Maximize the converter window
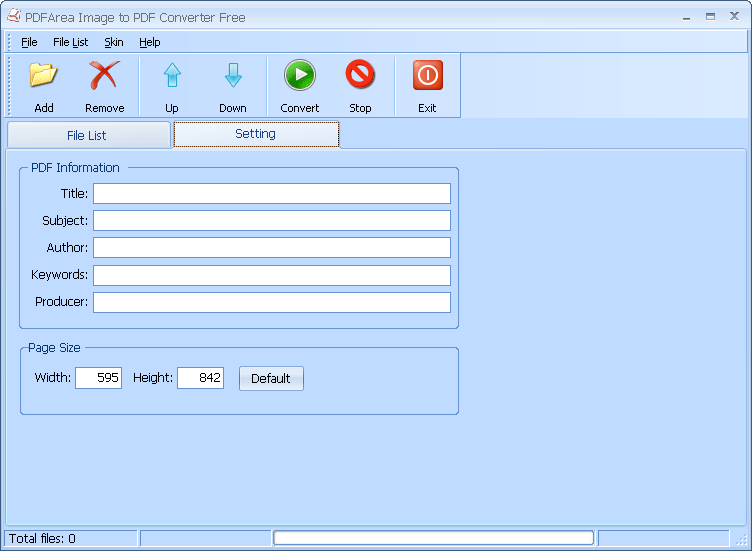The height and width of the screenshot is (551, 752). click(x=710, y=17)
